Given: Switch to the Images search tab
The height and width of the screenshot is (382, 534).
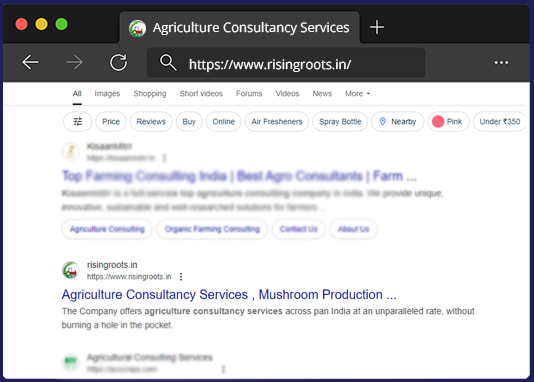Looking at the screenshot, I should pos(107,94).
